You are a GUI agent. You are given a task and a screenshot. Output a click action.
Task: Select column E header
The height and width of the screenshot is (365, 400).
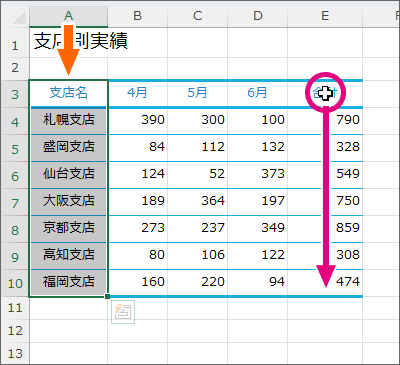tap(325, 16)
